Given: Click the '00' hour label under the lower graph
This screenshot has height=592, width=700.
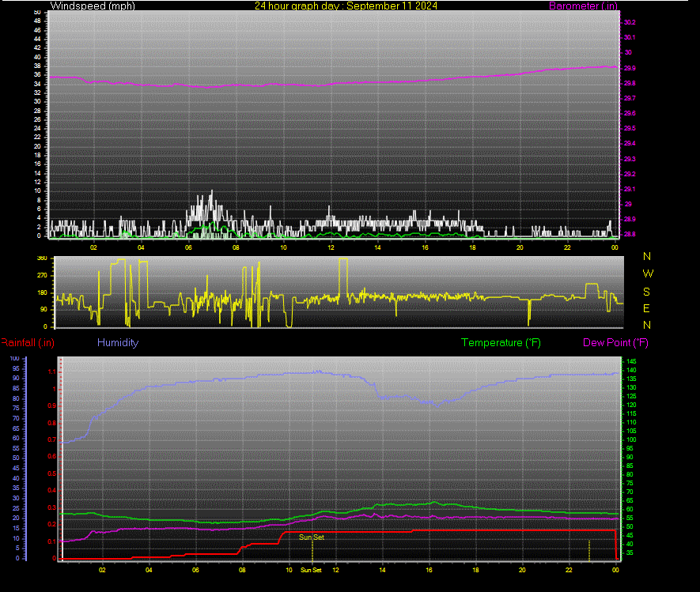Looking at the screenshot, I should tap(615, 570).
